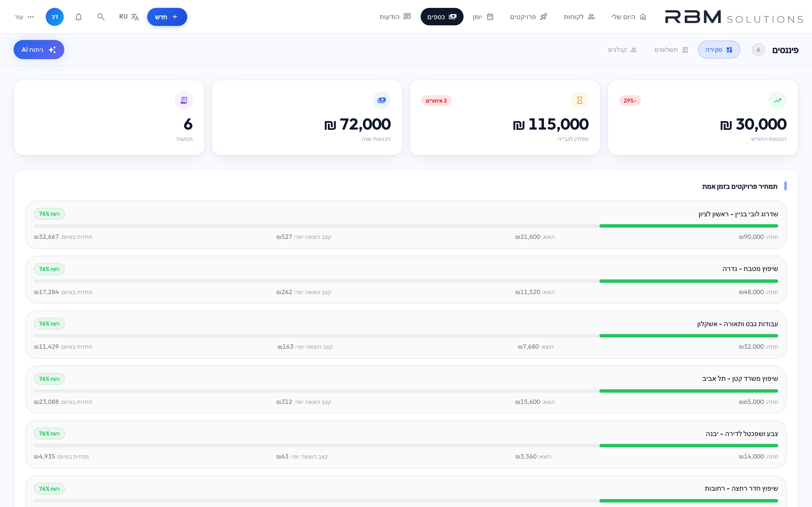Click the cash icon on yearly income card

(x=381, y=100)
